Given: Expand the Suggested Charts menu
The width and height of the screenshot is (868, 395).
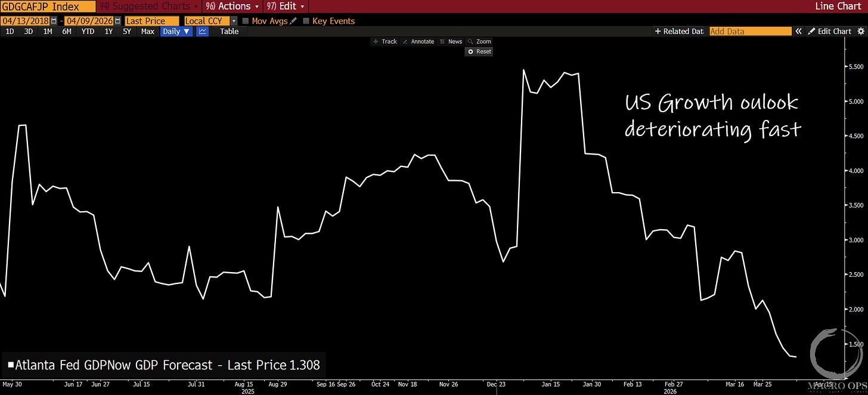Looking at the screenshot, I should pos(148,6).
